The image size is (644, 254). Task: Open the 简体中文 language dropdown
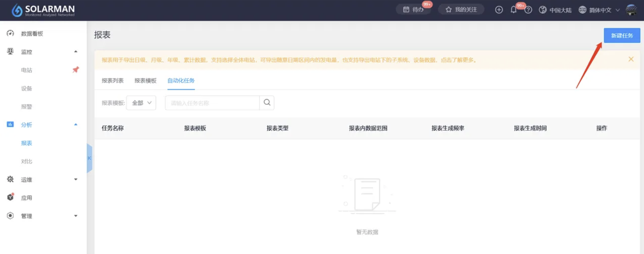[599, 10]
